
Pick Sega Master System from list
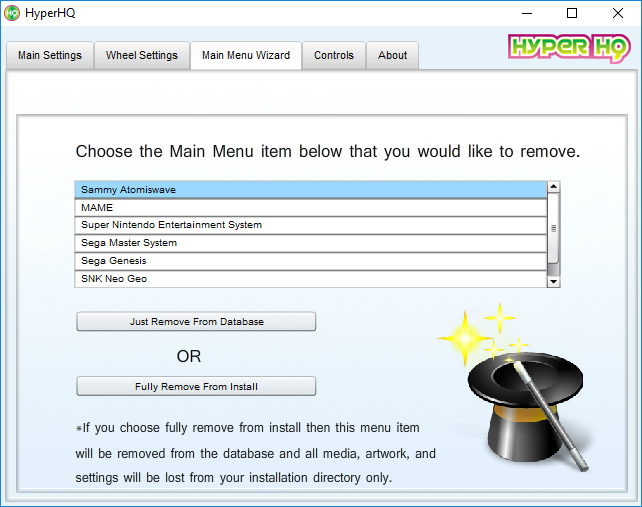pyautogui.click(x=311, y=243)
